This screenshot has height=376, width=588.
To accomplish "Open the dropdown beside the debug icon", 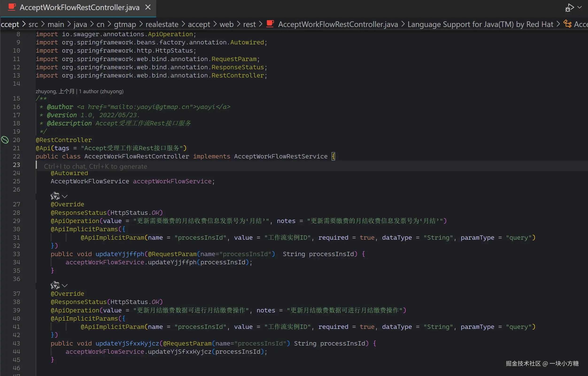I will (580, 8).
